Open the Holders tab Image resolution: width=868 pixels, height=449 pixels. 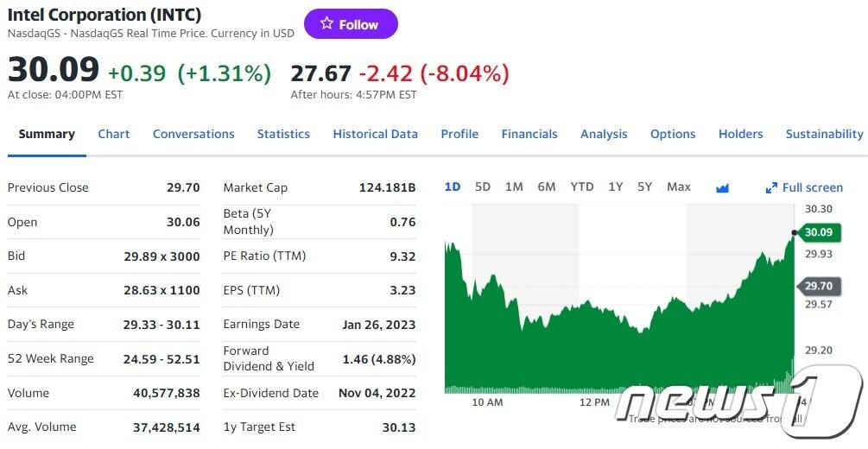pos(740,134)
